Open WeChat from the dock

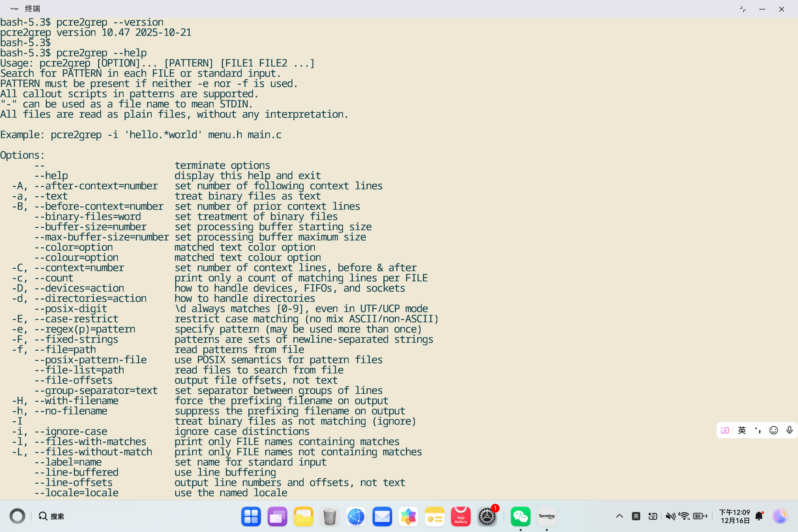click(520, 516)
